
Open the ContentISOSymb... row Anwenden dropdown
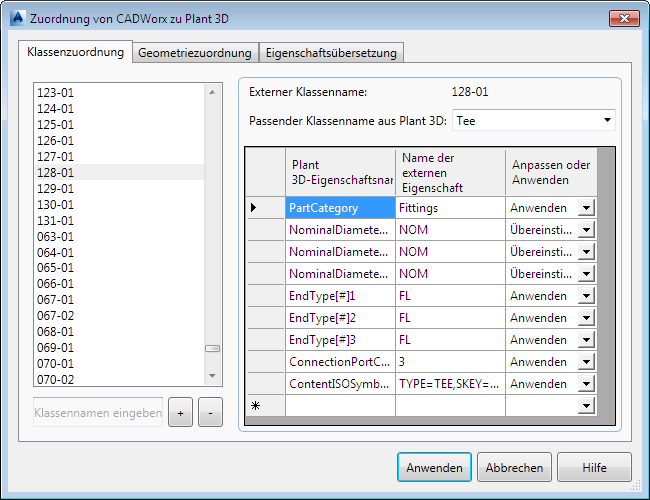click(x=586, y=384)
